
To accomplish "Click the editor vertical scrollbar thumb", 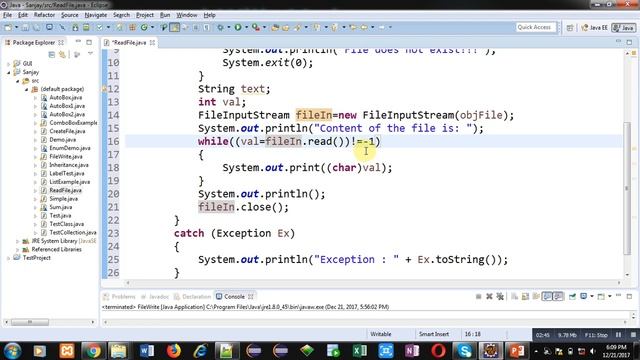I will coord(628,189).
